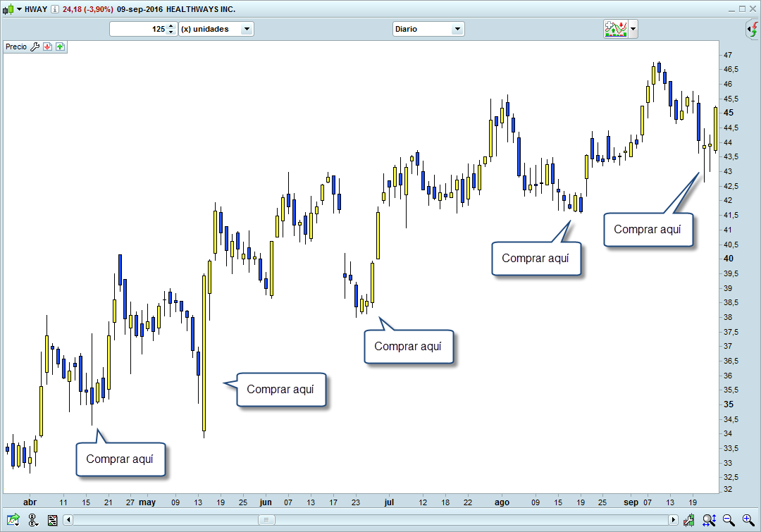Click the linked operations icon in the bottom toolbar
The image size is (761, 532).
(x=32, y=520)
